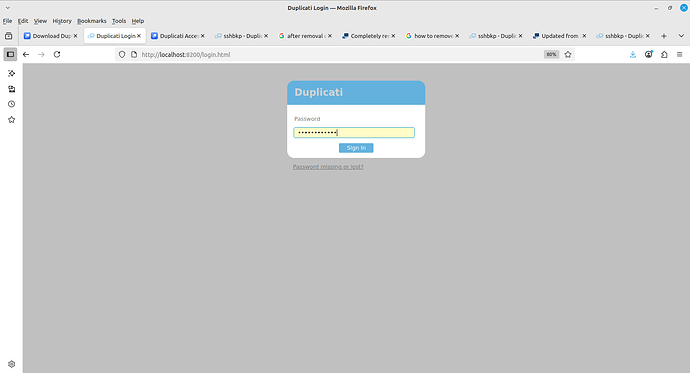Image resolution: width=690 pixels, height=373 pixels.
Task: Bookmark this page with star icon
Action: click(x=568, y=55)
